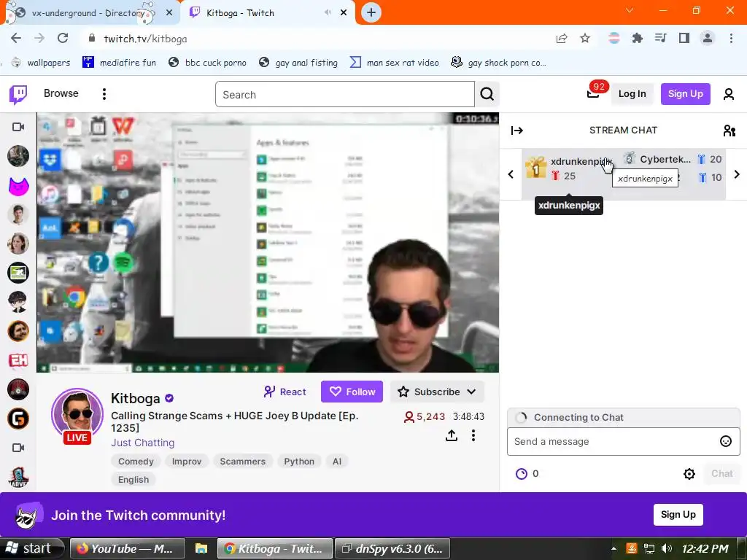The height and width of the screenshot is (560, 747).
Task: Follow the Kitboga channel
Action: pos(352,392)
